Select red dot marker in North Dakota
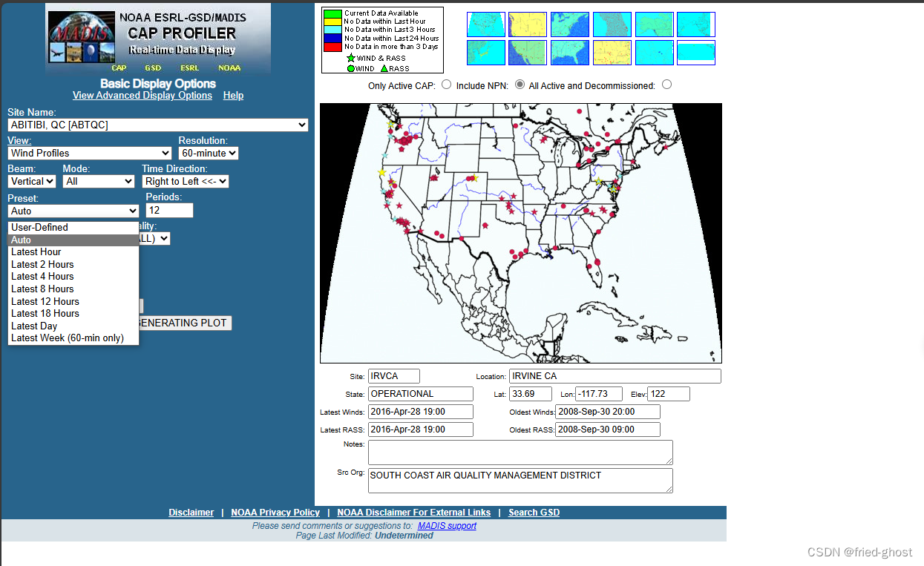This screenshot has height=566, width=924. pyautogui.click(x=517, y=125)
